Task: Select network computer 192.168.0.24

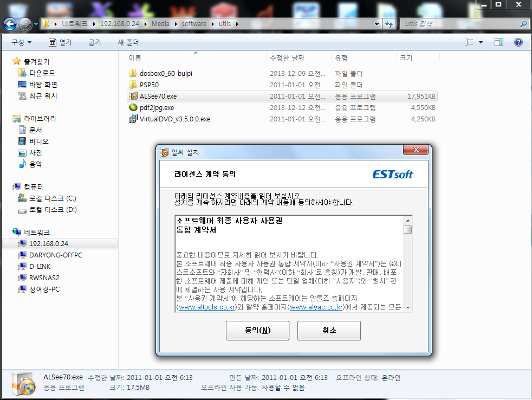Action: 60,243
